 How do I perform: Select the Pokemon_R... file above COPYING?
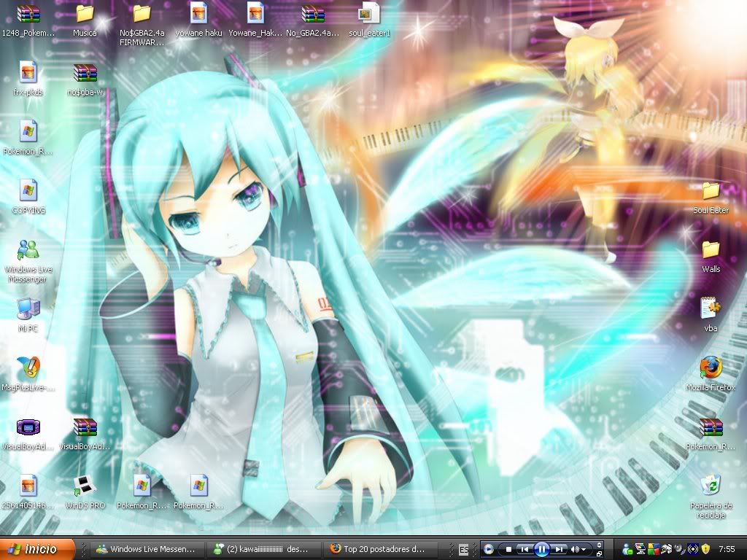click(28, 131)
